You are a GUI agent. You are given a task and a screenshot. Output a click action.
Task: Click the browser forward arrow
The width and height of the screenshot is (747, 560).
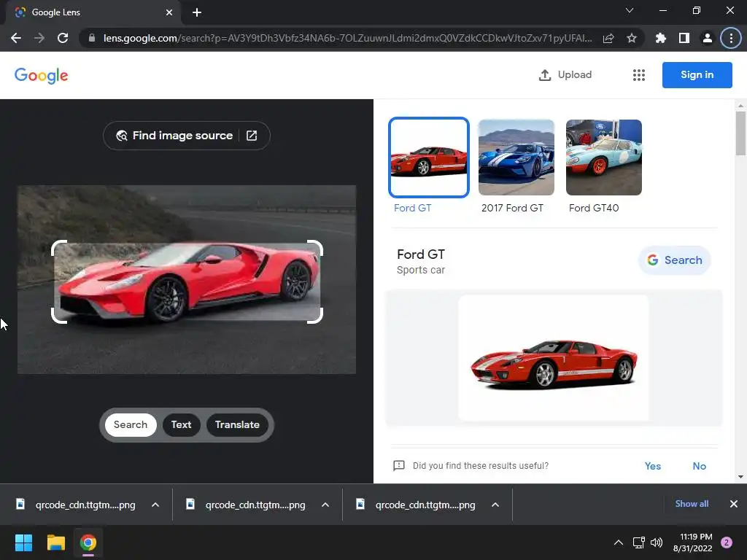39,38
